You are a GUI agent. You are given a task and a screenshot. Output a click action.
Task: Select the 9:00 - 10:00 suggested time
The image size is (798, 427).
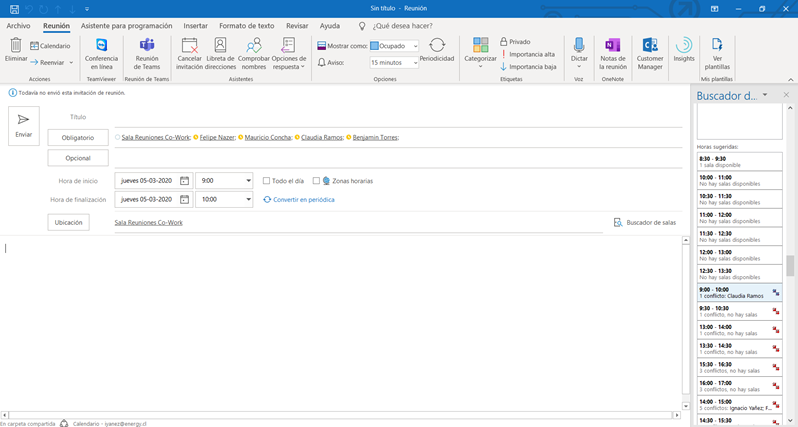739,293
